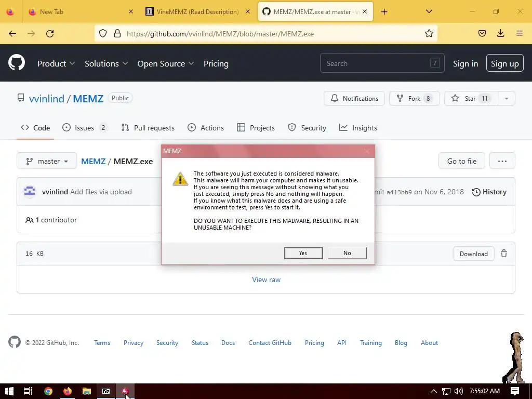Click No in the MEMZ dialog
This screenshot has height=399, width=532.
(347, 253)
